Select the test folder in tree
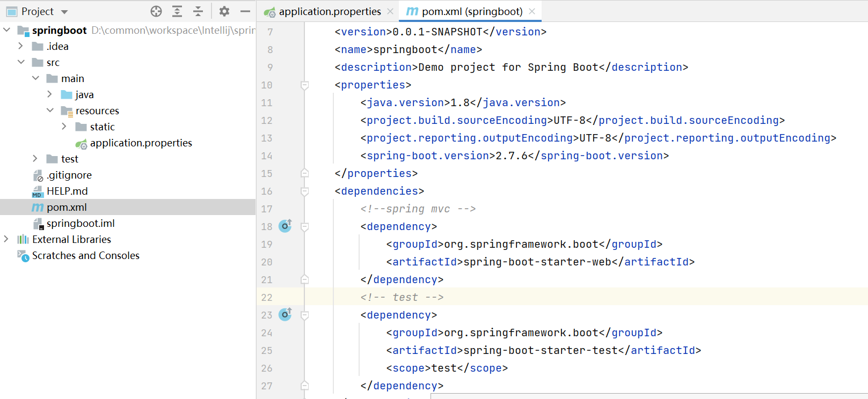The width and height of the screenshot is (868, 399). point(70,159)
